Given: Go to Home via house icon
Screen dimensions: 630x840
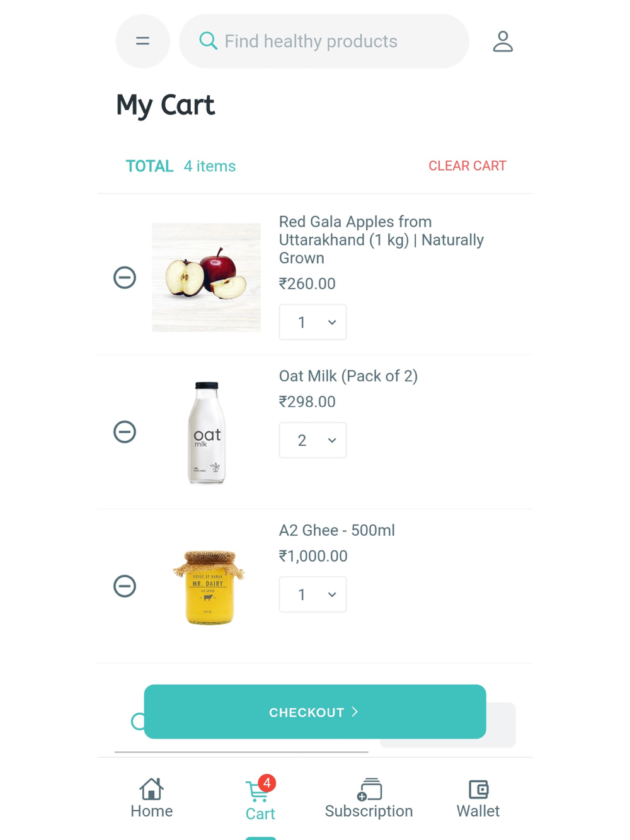Looking at the screenshot, I should [x=151, y=790].
